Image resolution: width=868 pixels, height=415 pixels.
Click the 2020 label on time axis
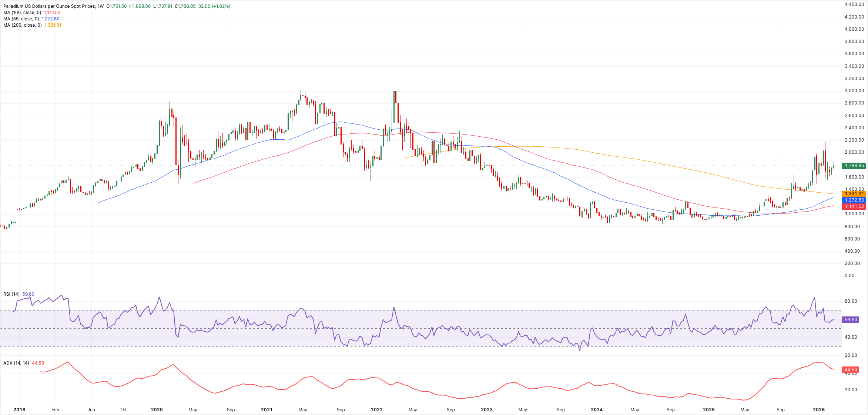[x=157, y=409]
